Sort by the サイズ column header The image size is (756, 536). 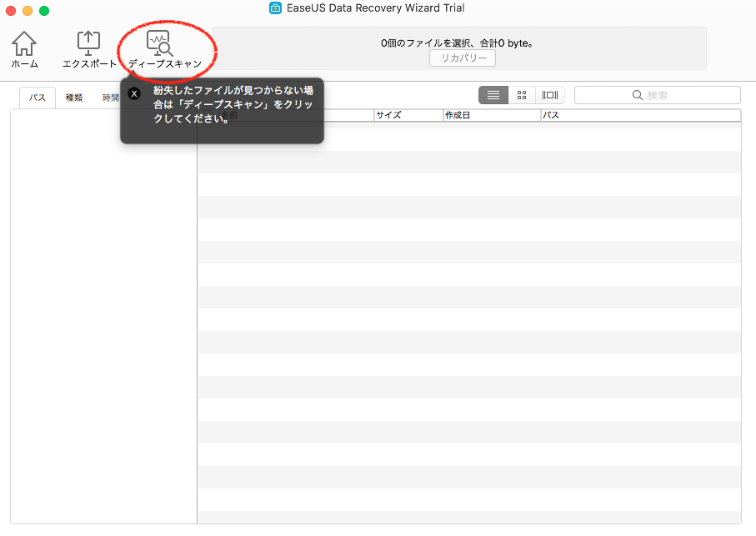[x=408, y=115]
